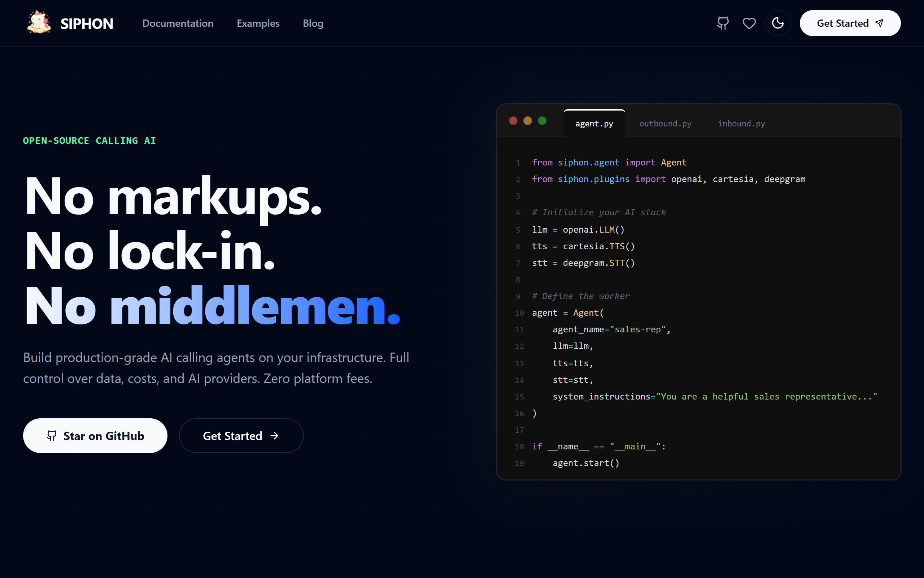Viewport: 924px width, 578px height.
Task: Switch to the inbound.py tab
Action: click(741, 124)
